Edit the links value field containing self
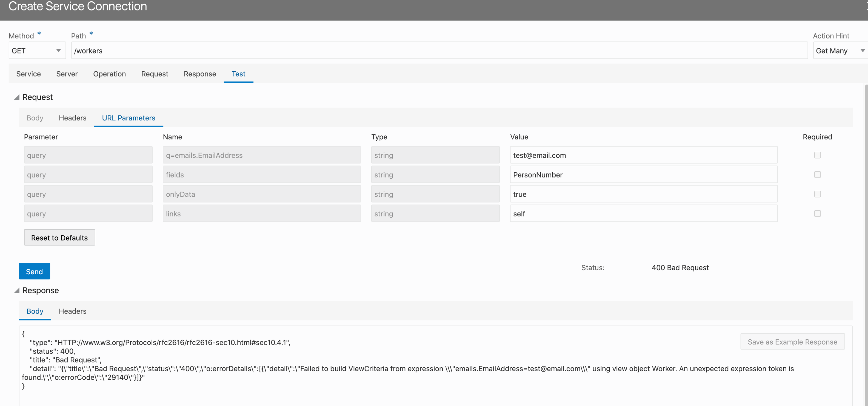 pyautogui.click(x=644, y=214)
